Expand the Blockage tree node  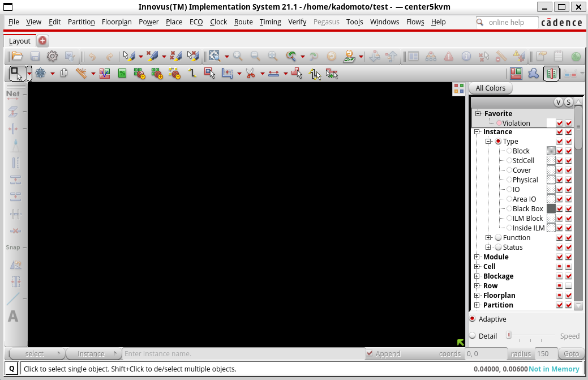pos(477,276)
